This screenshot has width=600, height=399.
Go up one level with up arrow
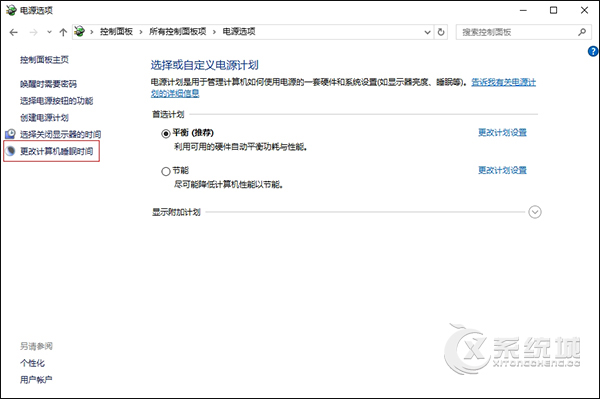(63, 33)
